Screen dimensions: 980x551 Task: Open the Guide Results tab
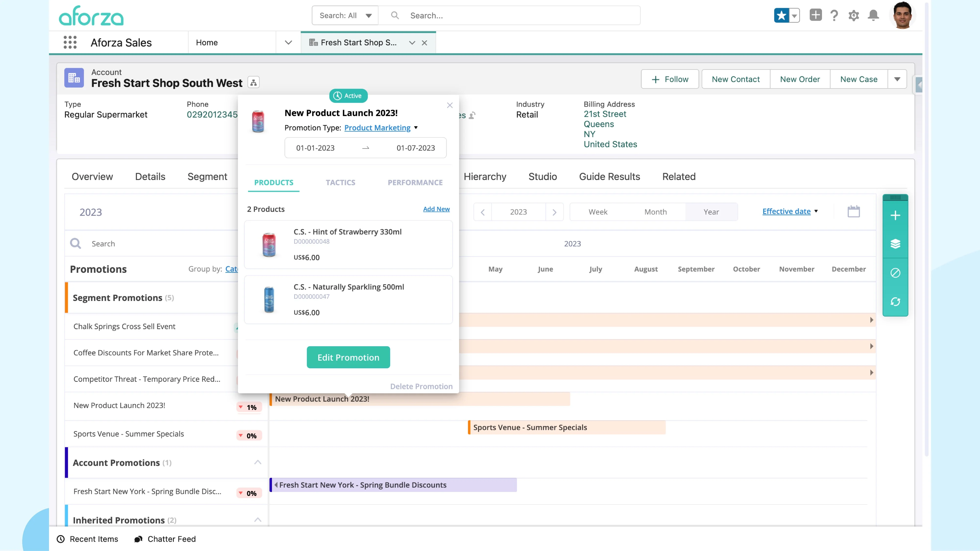610,176
